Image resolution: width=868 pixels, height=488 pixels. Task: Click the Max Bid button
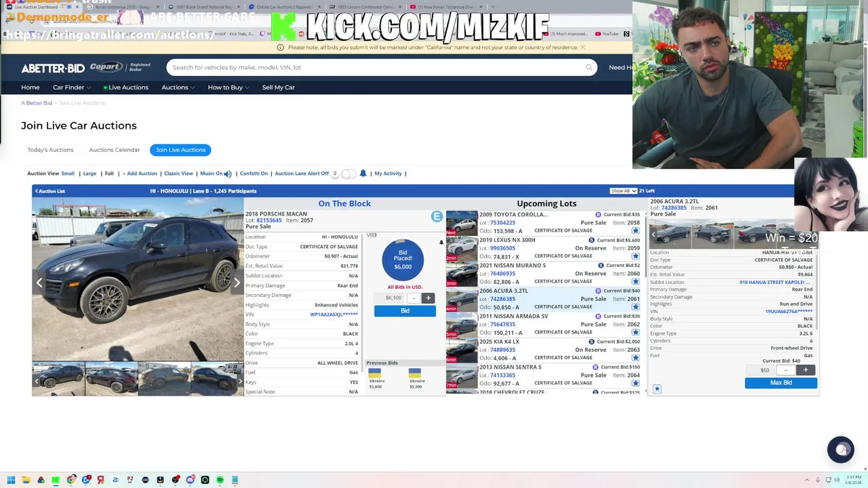781,383
